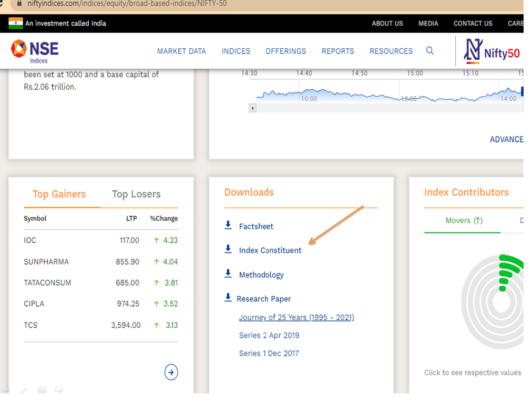Click green up arrow in IOC row
Viewport: 532px width, 396px height.
(157, 240)
